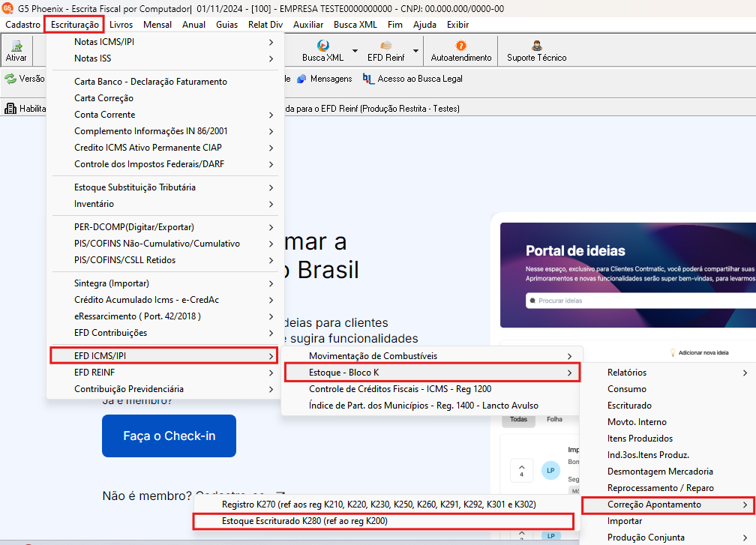756x545 pixels.
Task: Open the Livros menu
Action: coord(121,25)
